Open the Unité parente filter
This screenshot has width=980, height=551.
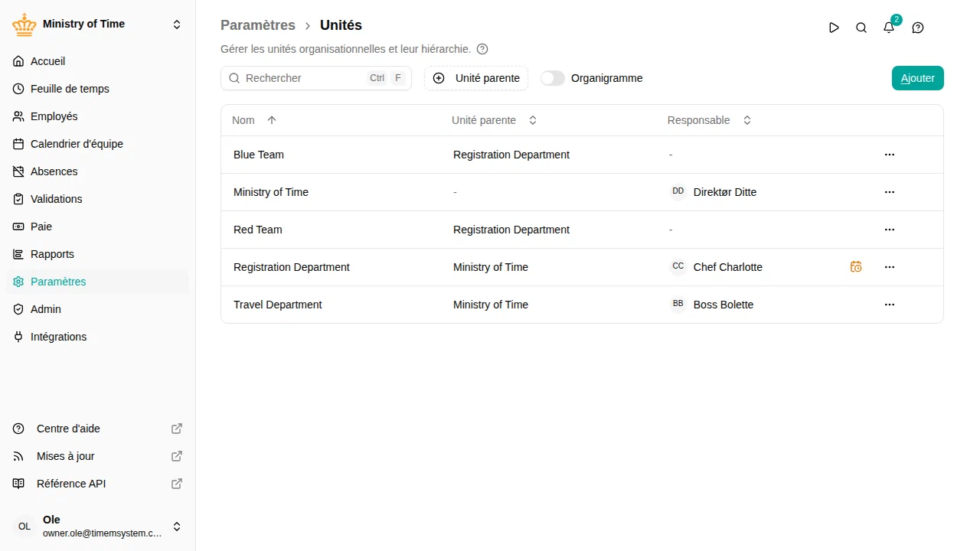click(x=476, y=78)
